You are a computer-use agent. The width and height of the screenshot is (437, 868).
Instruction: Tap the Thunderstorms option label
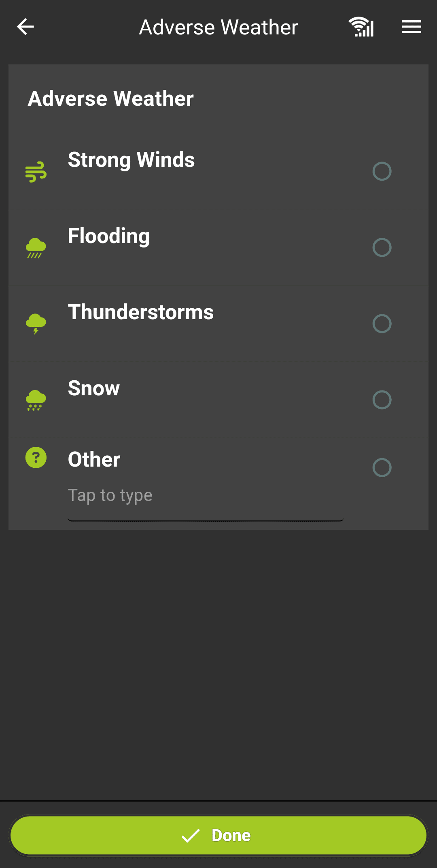point(140,312)
